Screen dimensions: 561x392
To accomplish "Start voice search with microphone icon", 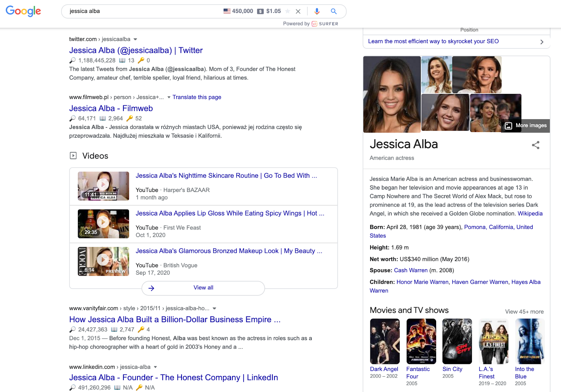I will click(x=317, y=11).
